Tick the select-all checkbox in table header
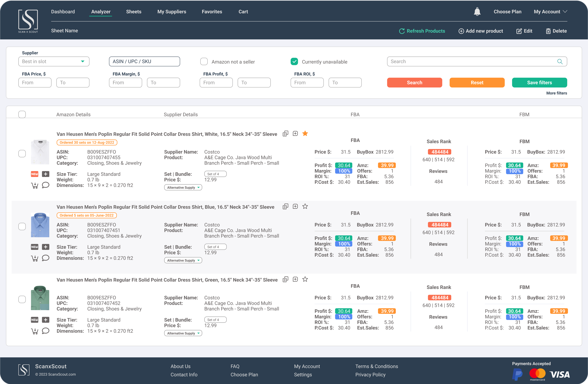 click(22, 114)
